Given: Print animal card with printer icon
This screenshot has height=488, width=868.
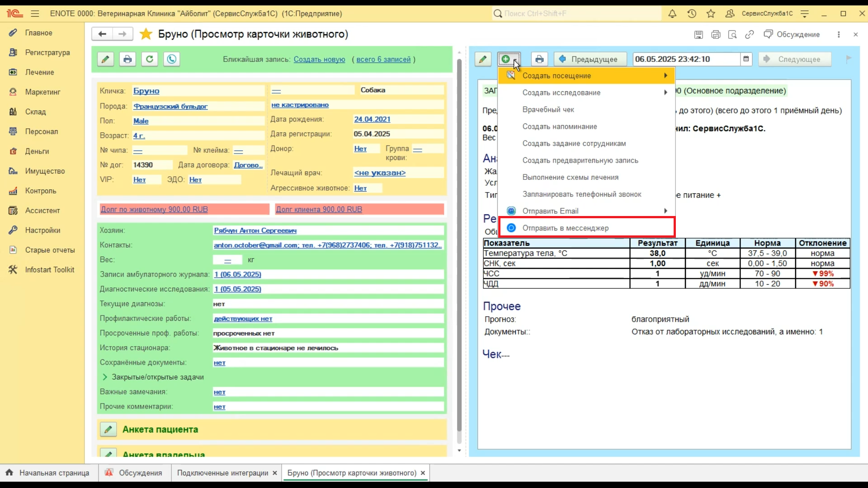Looking at the screenshot, I should pyautogui.click(x=127, y=59).
